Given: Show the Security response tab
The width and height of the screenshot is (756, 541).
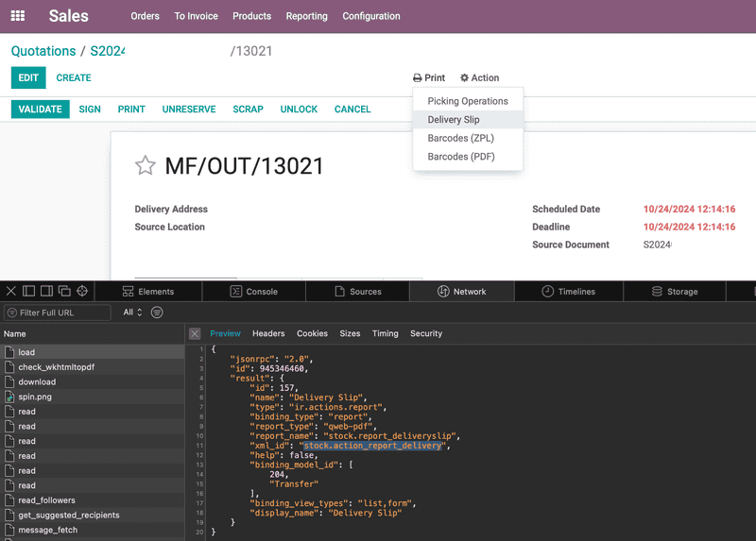Looking at the screenshot, I should (x=426, y=333).
